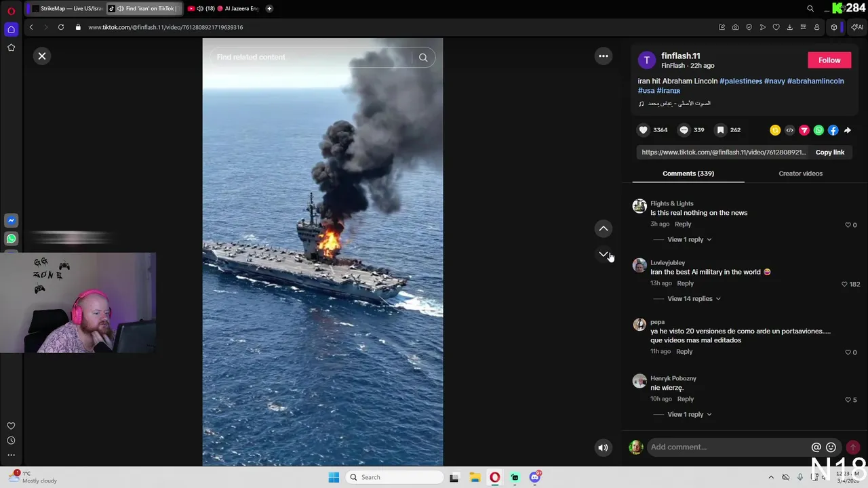
Task: Post the comment with red arrow button
Action: pos(853,447)
